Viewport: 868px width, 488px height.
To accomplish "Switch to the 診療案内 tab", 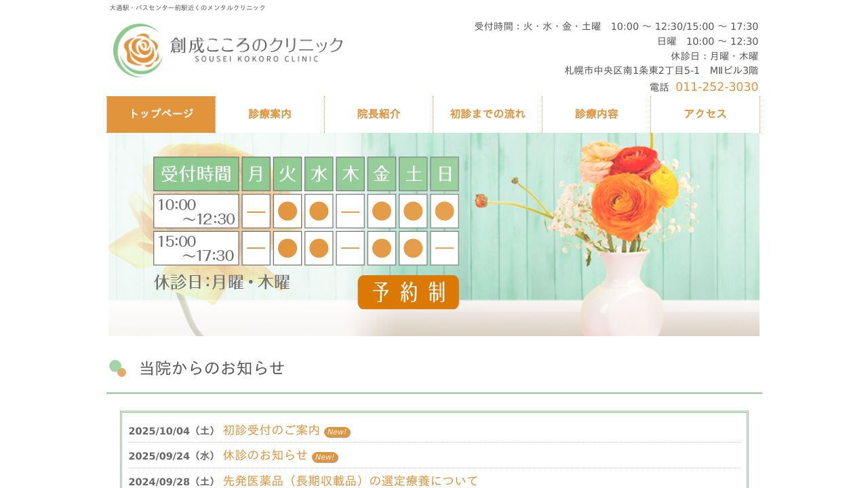I will 270,114.
